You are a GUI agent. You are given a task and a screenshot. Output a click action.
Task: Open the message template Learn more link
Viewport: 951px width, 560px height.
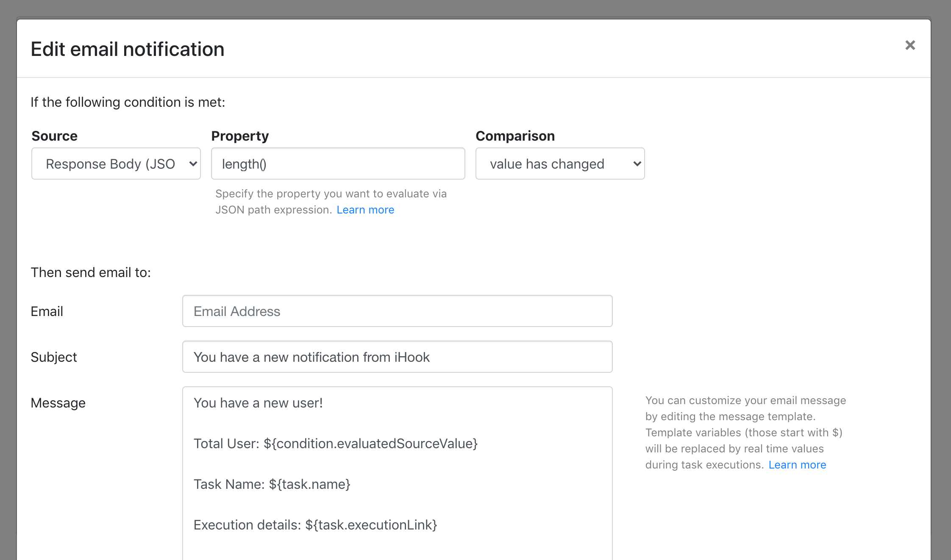click(x=797, y=465)
